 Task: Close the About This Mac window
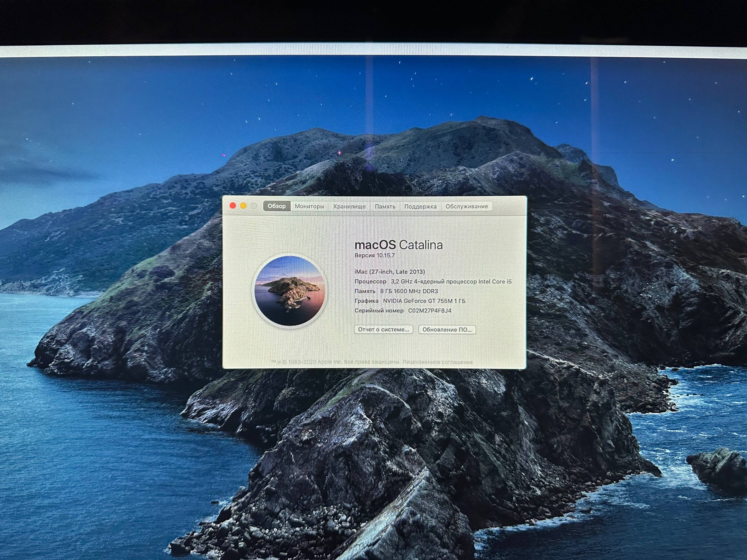tap(233, 206)
